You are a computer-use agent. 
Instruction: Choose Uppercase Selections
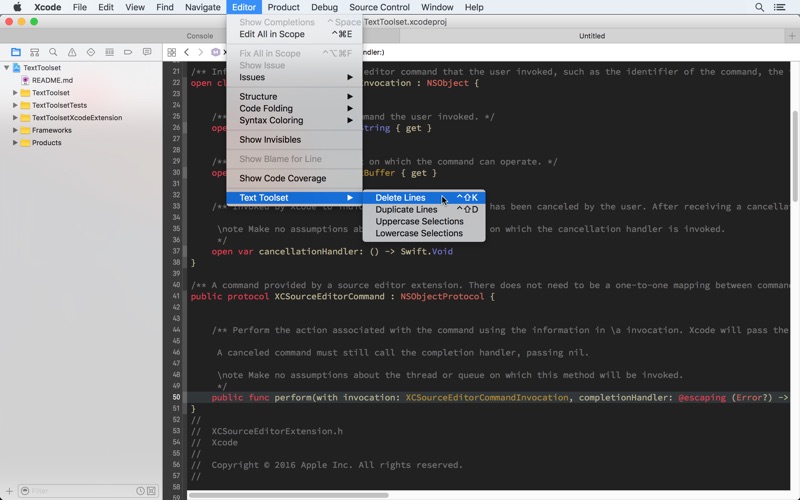point(424,221)
